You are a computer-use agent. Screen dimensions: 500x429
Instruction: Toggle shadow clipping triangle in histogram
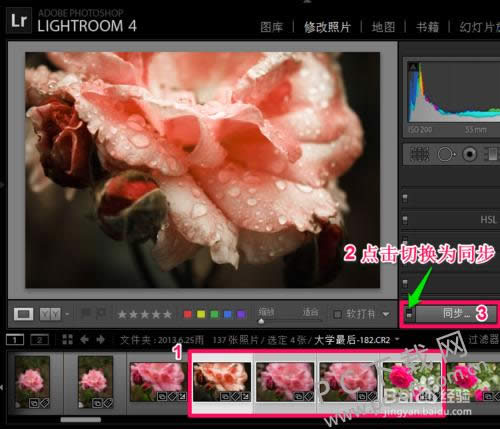413,67
